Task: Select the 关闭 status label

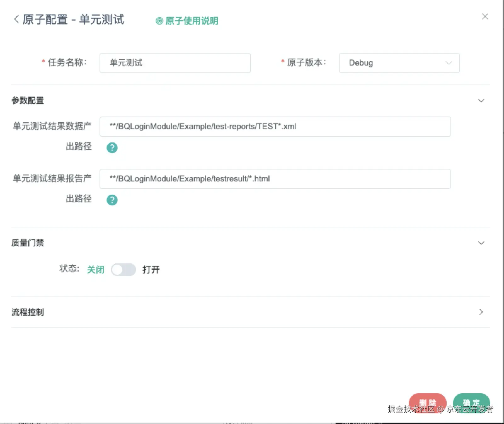Action: pos(95,270)
